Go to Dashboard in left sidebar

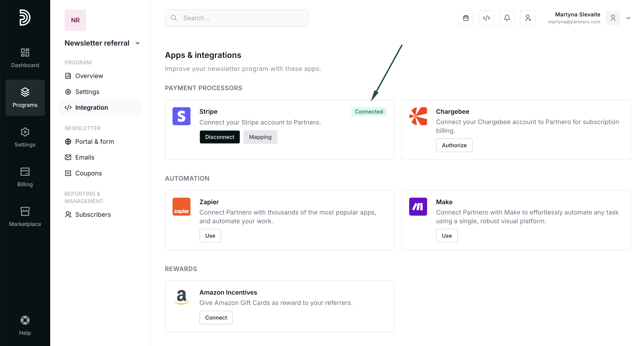click(25, 58)
